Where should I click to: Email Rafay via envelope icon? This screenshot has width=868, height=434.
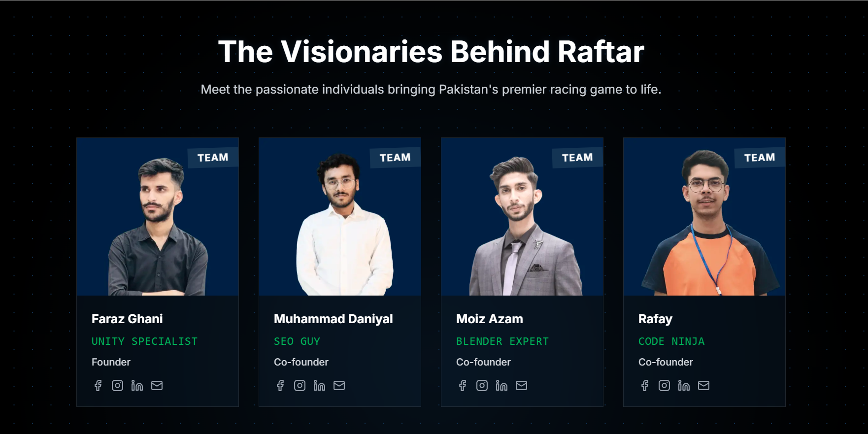point(703,386)
